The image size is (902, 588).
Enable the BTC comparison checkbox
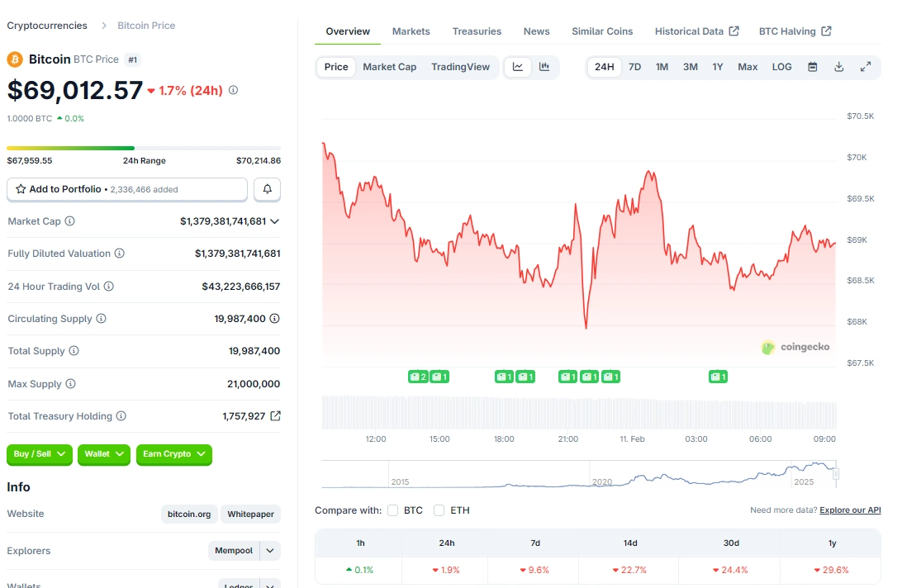coord(392,510)
